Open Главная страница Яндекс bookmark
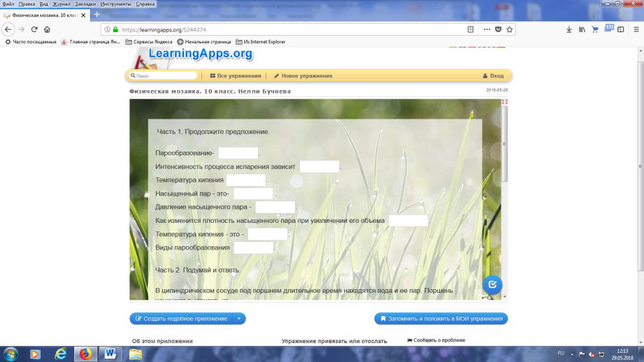Viewport: 644px width, 362px height. 91,42
